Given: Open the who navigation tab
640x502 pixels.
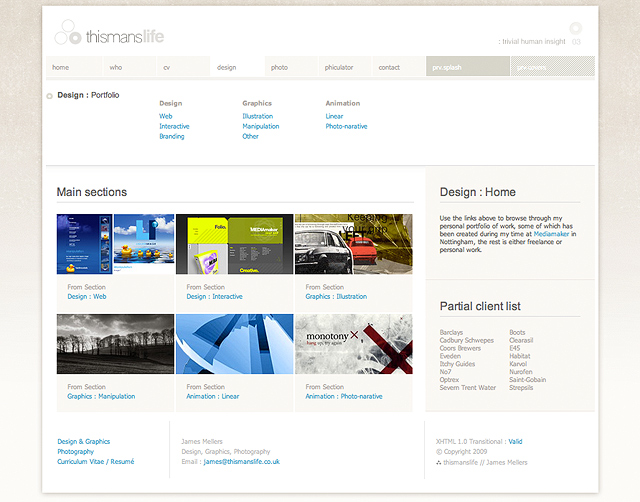Looking at the screenshot, I should coord(130,67).
